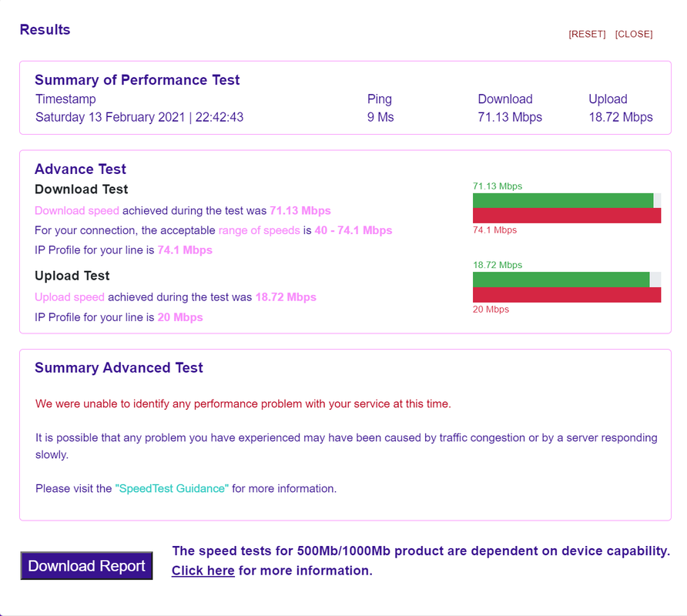
Task: Click the 'Summary Advanced Test' heading
Action: click(x=119, y=367)
